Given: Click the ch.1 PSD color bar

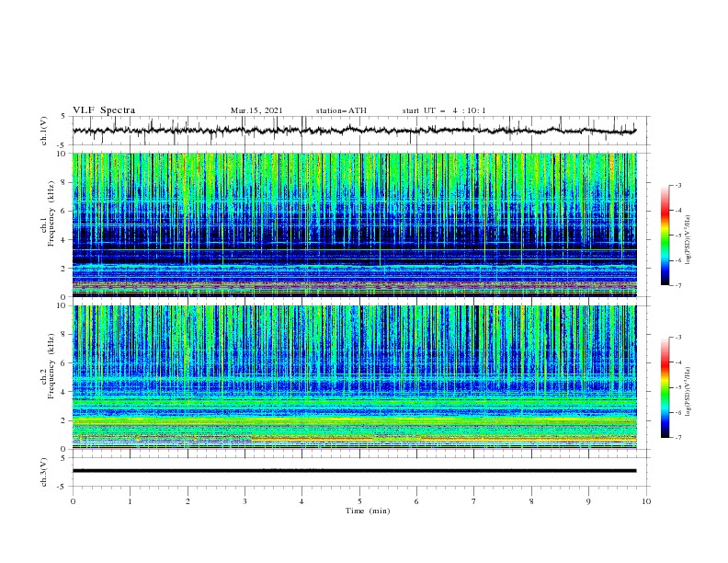Looking at the screenshot, I should pos(665,236).
